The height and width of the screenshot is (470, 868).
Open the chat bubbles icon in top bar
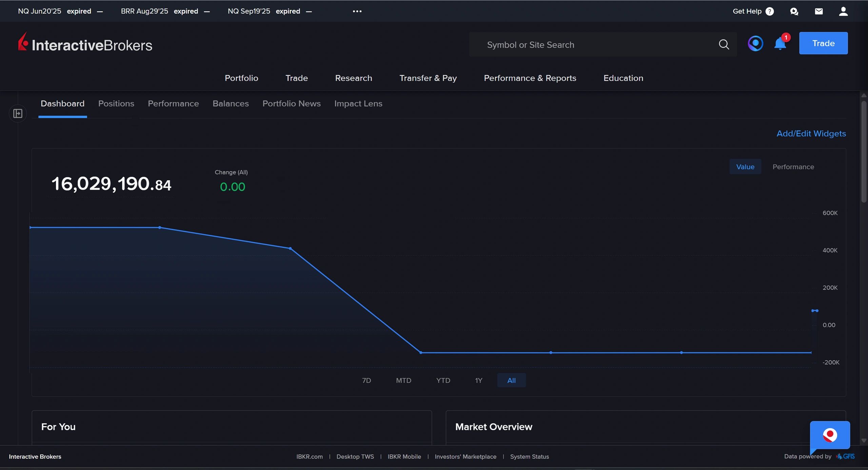[794, 12]
